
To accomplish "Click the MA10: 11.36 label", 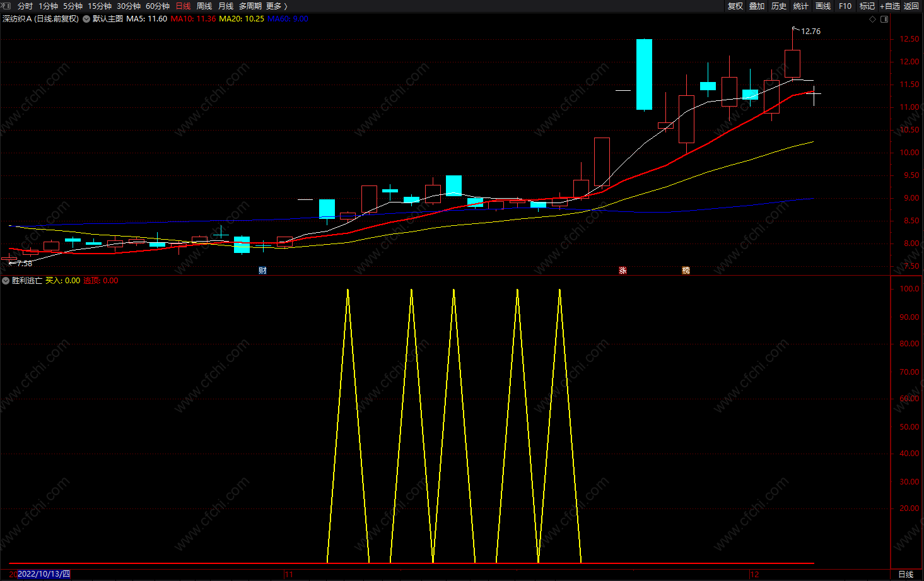I will pyautogui.click(x=193, y=19).
